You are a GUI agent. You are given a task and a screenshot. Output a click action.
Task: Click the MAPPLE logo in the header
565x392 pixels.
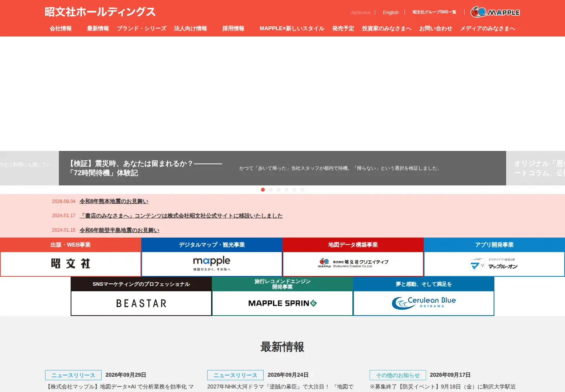[x=495, y=12]
